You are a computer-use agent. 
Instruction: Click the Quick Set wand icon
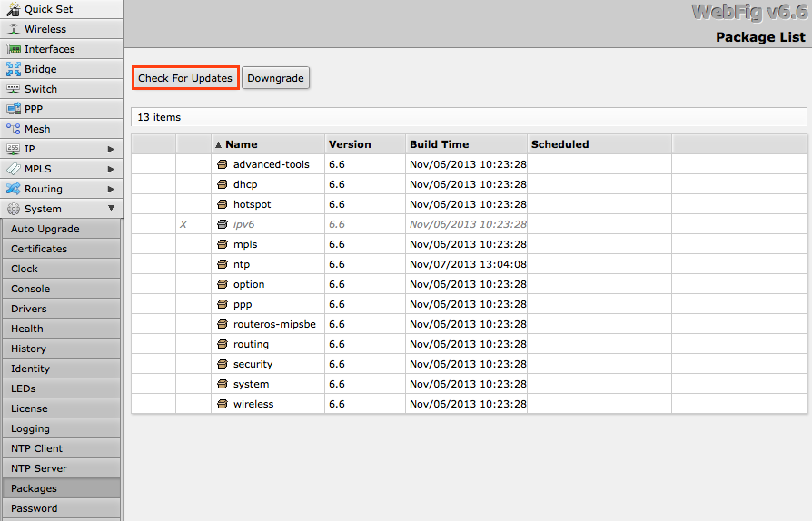[14, 9]
